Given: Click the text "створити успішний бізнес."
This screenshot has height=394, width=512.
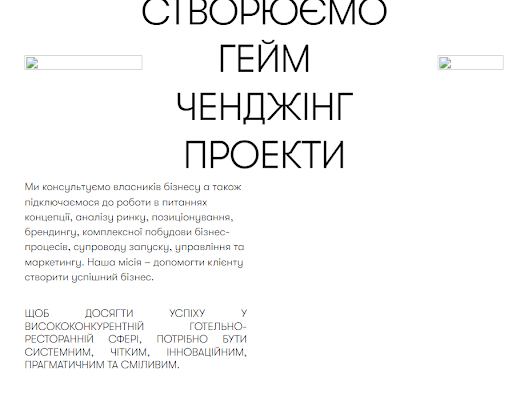Looking at the screenshot, I should [89, 277].
